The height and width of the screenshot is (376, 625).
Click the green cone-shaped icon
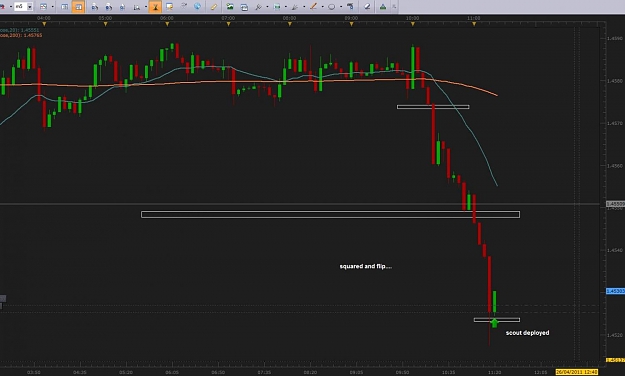383,7
